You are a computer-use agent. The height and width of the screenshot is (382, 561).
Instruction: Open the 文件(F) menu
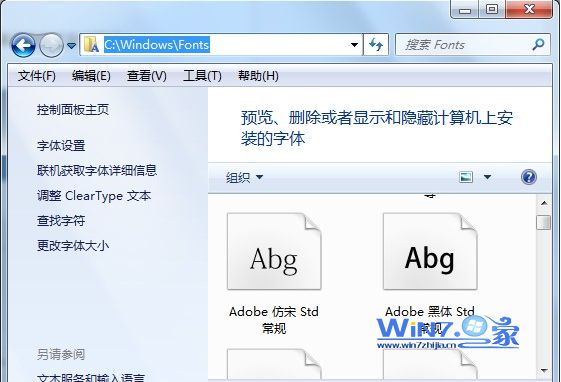pyautogui.click(x=37, y=76)
